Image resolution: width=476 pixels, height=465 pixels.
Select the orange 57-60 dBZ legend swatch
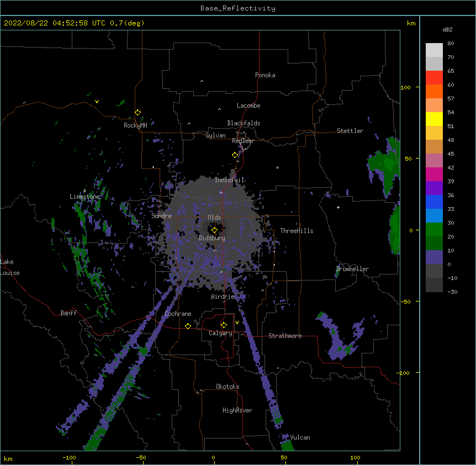[434, 91]
